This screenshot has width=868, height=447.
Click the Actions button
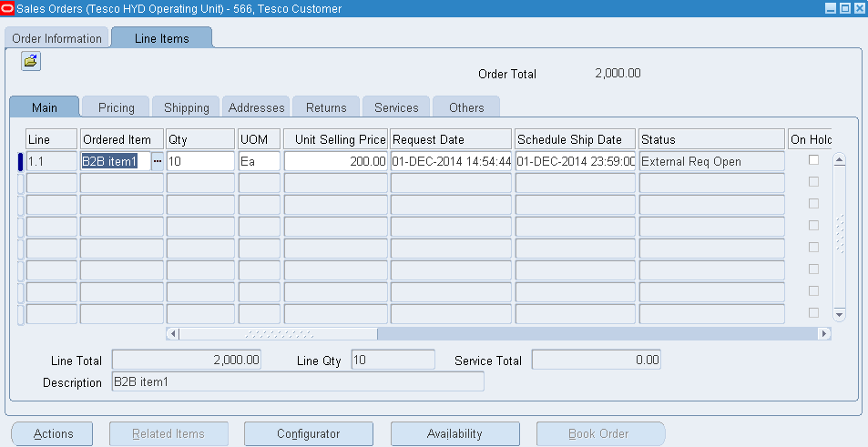[52, 433]
